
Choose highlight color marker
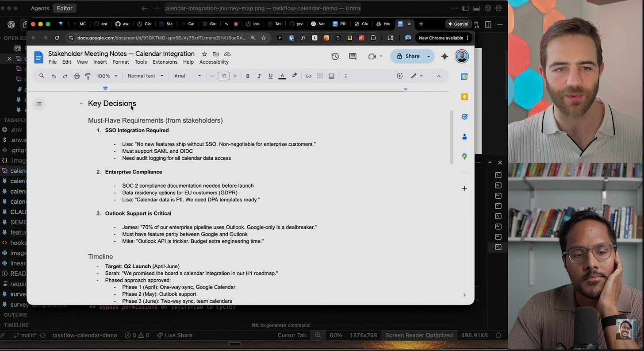tap(294, 76)
